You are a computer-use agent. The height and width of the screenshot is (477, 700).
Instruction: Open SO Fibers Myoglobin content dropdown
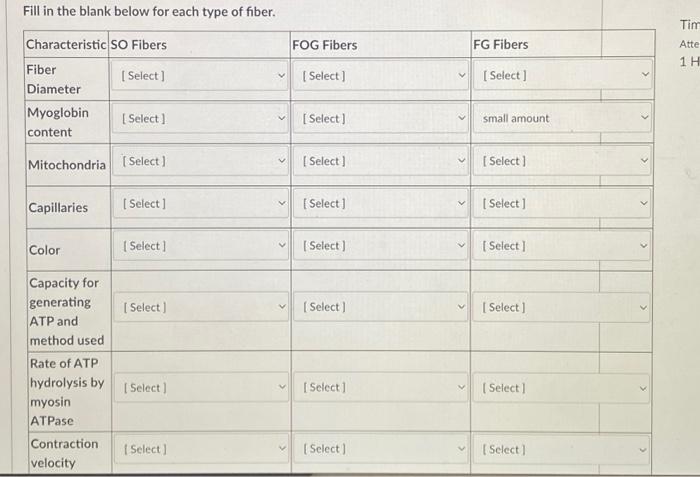200,118
